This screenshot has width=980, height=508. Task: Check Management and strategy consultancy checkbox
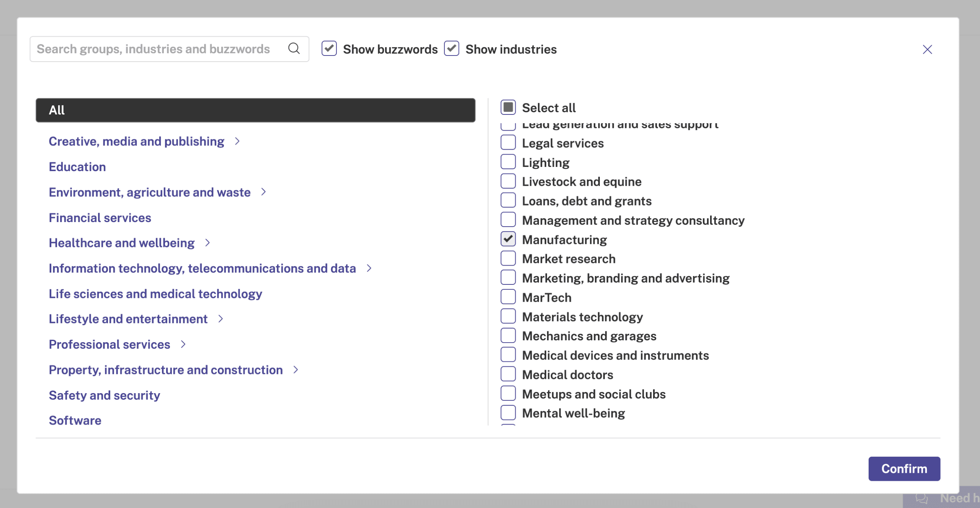click(x=508, y=220)
